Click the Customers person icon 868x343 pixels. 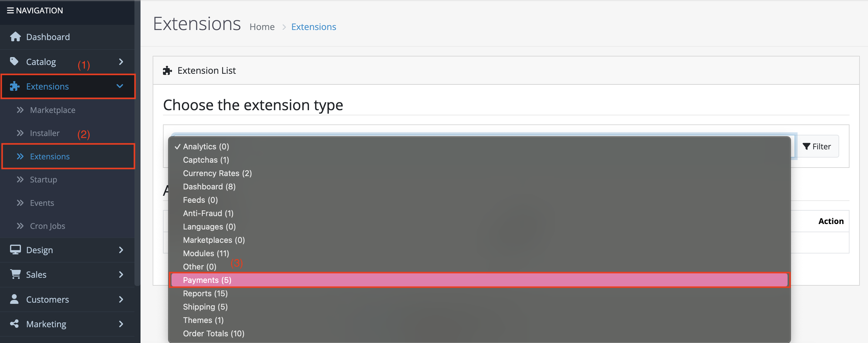pos(14,299)
